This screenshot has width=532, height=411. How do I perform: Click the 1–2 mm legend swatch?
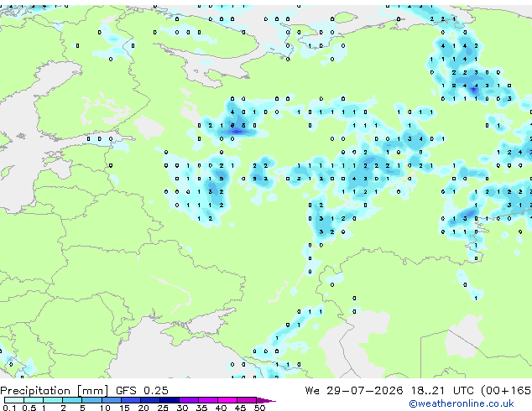(x=53, y=400)
